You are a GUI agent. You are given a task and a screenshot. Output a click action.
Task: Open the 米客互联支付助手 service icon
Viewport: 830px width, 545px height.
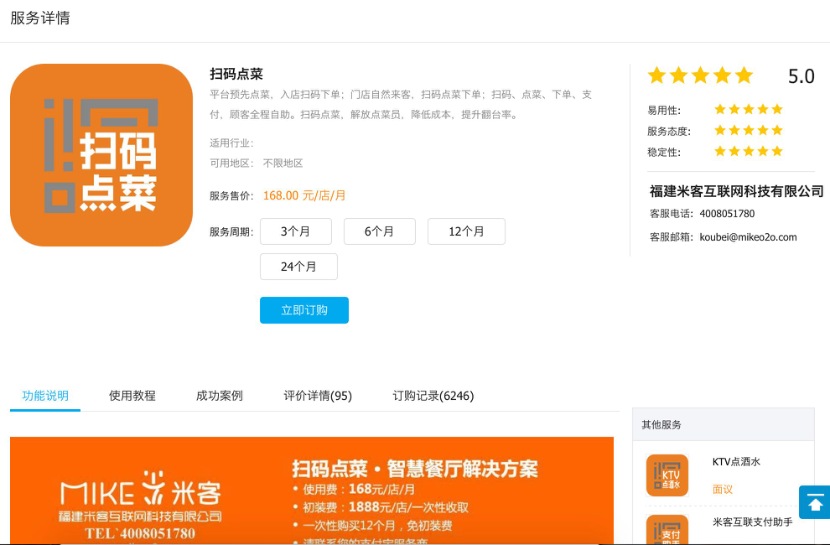click(x=667, y=530)
